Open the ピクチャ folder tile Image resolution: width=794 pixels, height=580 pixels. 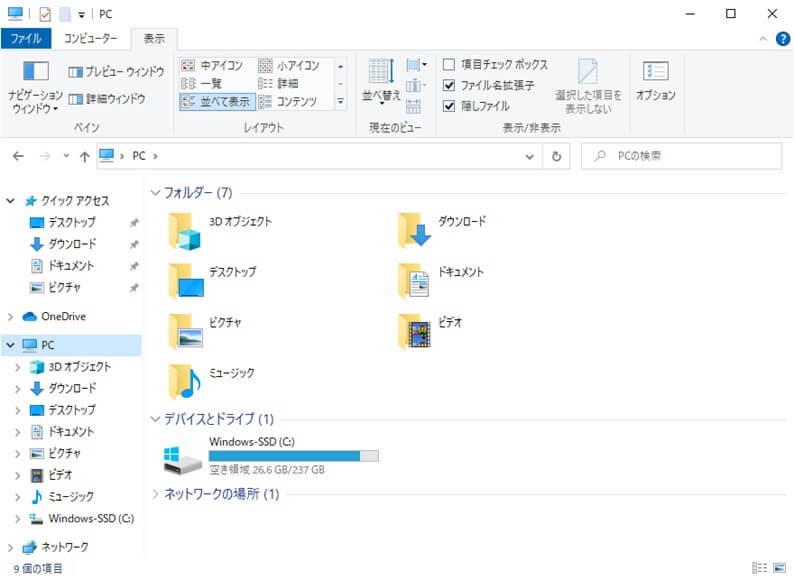205,332
